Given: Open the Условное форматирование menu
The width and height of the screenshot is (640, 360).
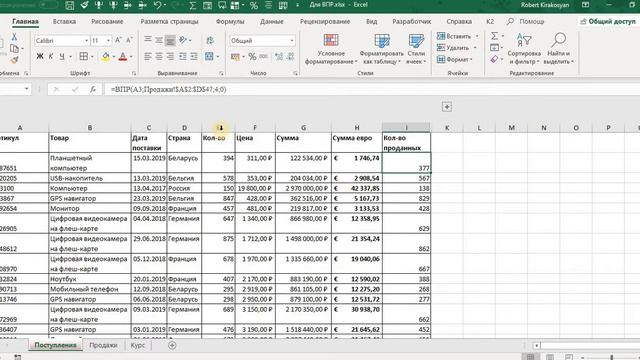Looking at the screenshot, I should click(x=331, y=49).
